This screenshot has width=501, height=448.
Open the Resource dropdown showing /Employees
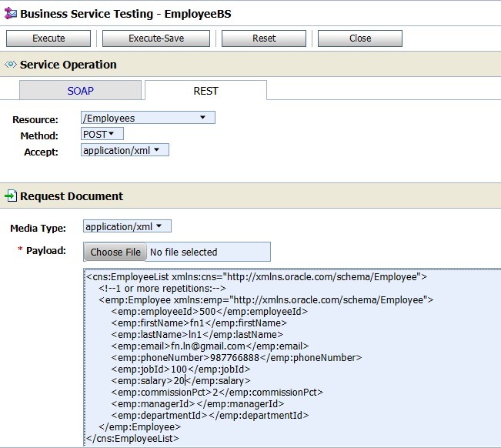pyautogui.click(x=148, y=119)
